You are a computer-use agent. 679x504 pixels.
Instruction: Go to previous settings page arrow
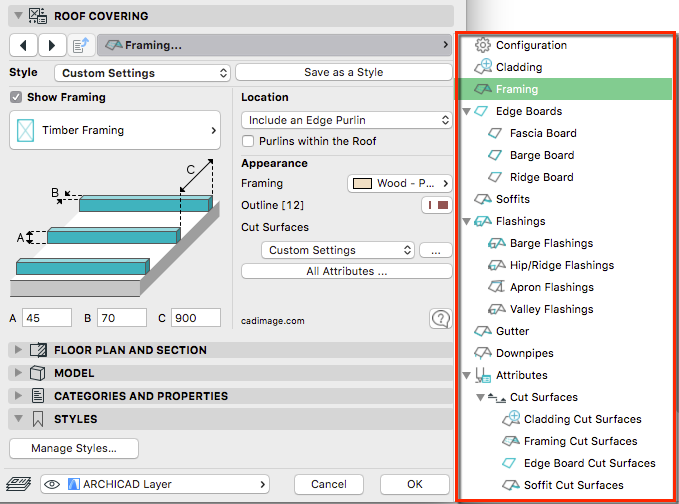pyautogui.click(x=24, y=45)
